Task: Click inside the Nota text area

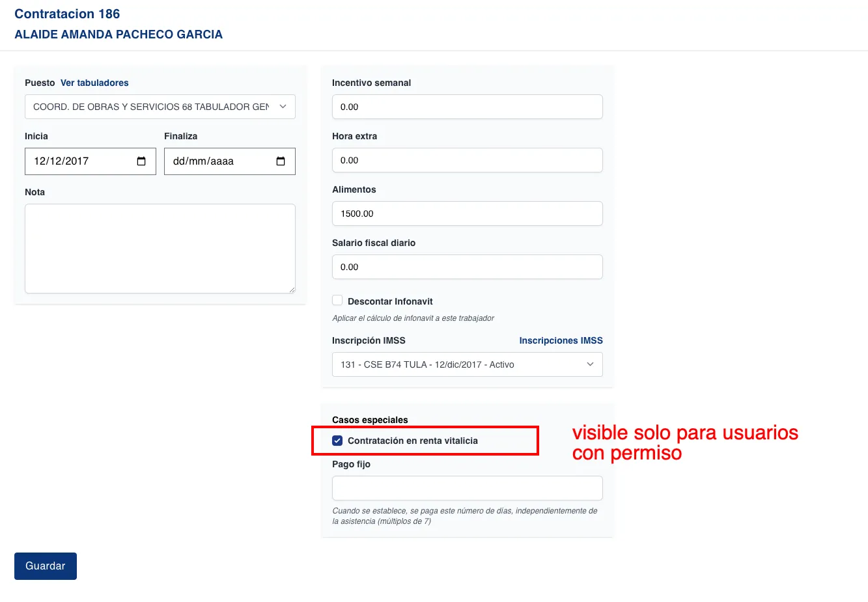Action: (x=160, y=249)
